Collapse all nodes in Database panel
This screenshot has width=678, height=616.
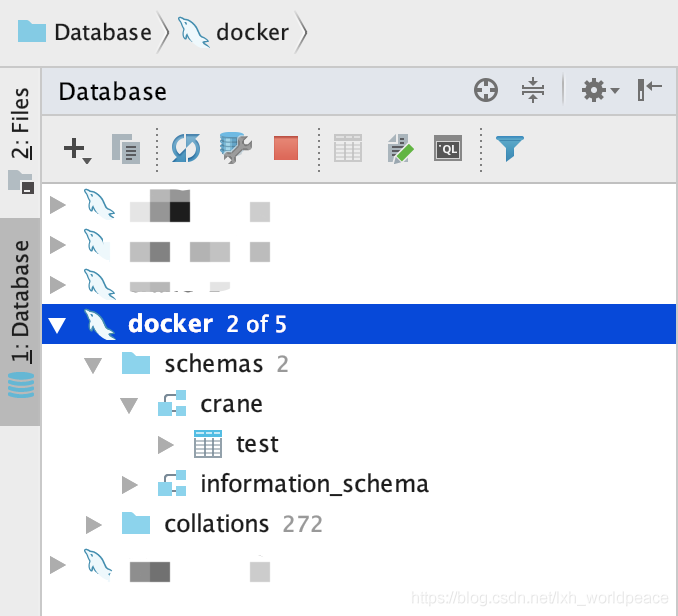coord(533,90)
